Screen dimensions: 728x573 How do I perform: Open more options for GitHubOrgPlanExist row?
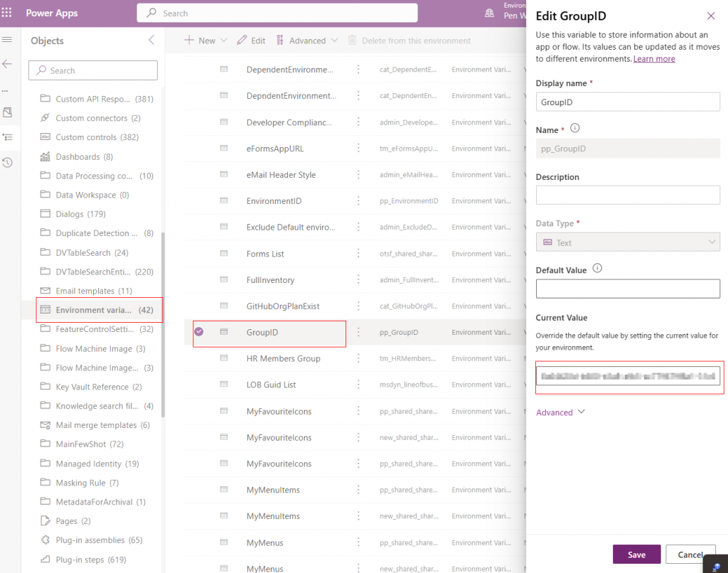tap(358, 306)
